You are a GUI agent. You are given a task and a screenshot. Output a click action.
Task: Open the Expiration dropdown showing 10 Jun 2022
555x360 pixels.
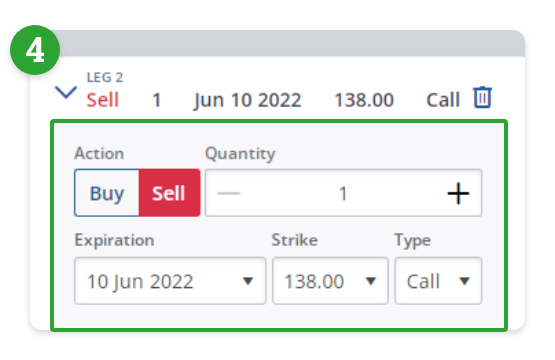click(170, 281)
